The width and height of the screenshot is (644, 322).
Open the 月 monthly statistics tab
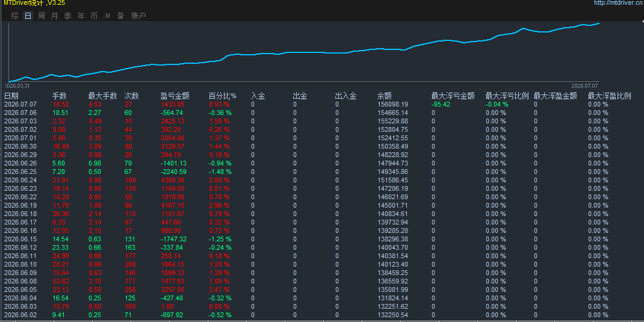click(x=55, y=16)
